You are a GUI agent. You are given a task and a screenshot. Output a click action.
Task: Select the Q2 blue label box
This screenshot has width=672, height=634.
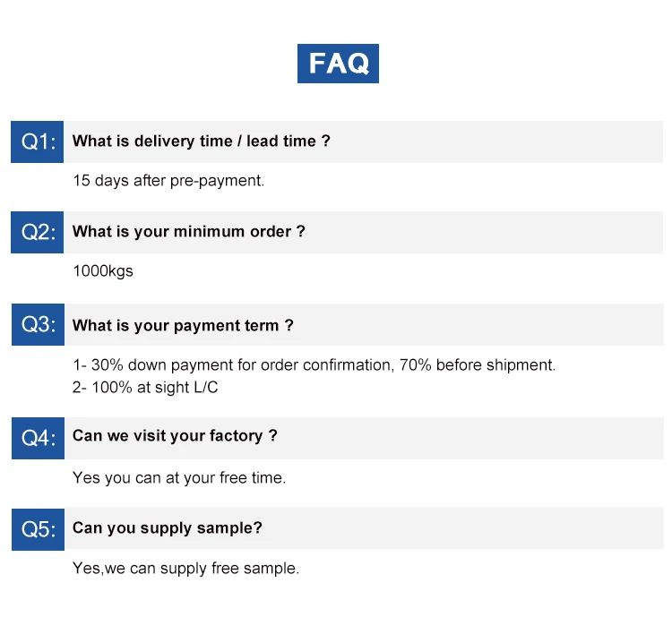[x=38, y=232]
